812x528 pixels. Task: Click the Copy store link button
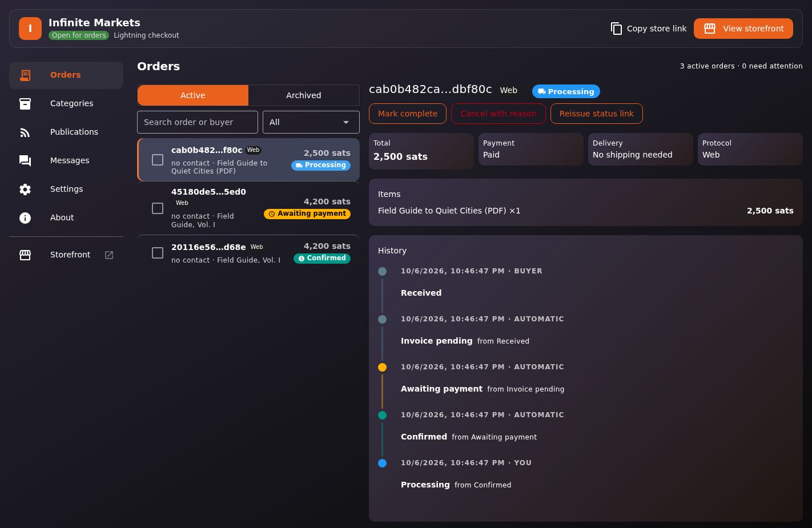[x=649, y=29]
